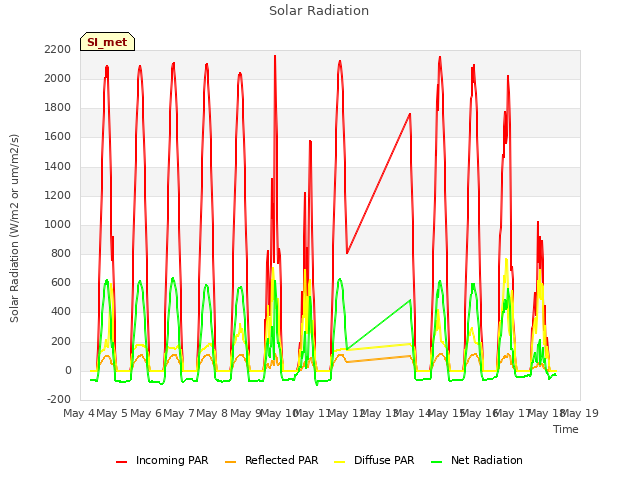Click the May 8 x-axis tick label
640x480 pixels.
point(212,413)
